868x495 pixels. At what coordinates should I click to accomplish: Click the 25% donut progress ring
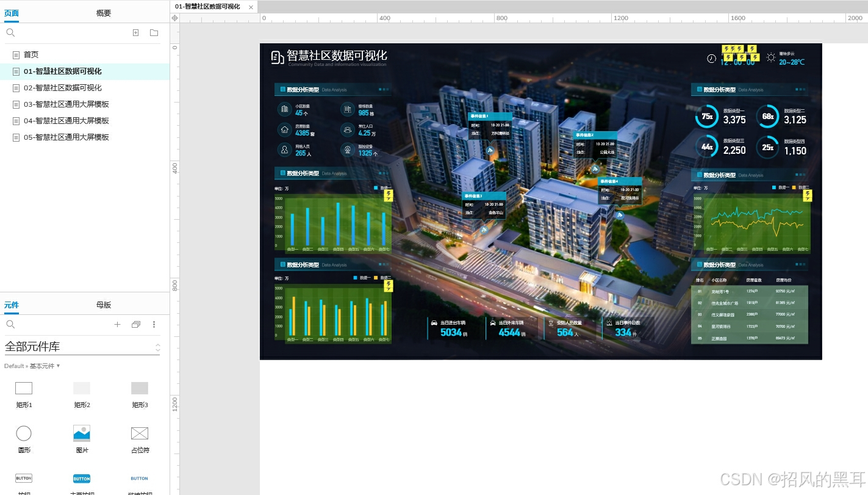(768, 146)
